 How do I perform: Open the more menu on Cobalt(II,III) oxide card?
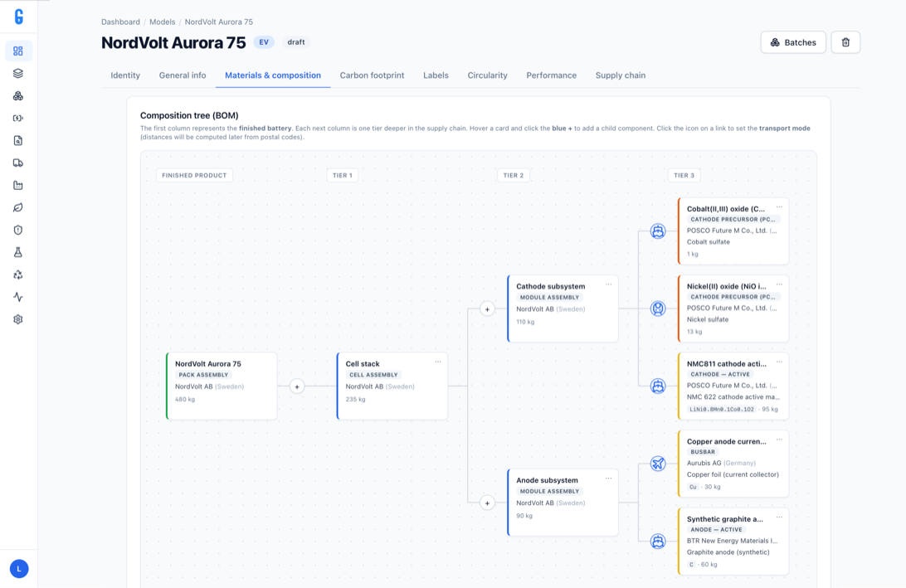[x=779, y=207]
